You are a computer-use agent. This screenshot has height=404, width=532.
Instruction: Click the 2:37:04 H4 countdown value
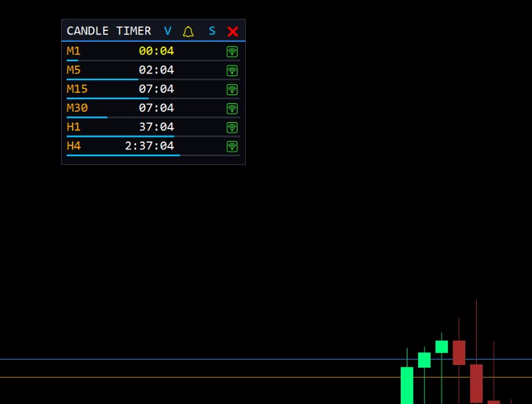[149, 146]
